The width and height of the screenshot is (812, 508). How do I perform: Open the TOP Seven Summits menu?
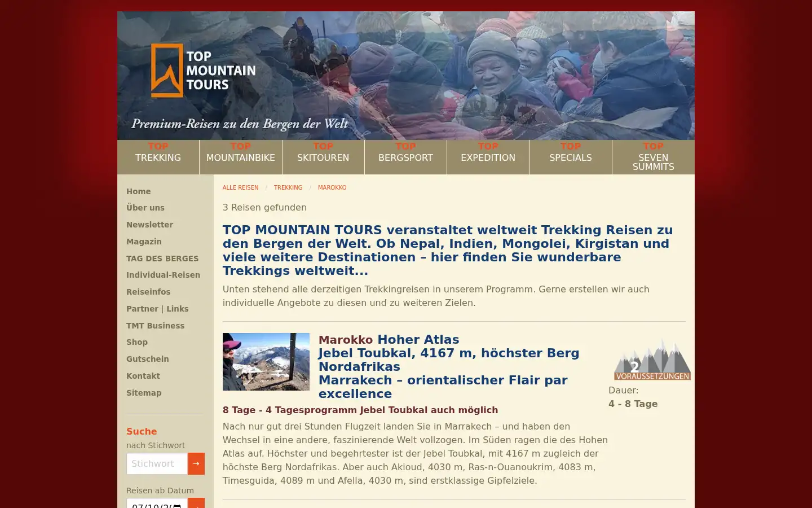click(654, 157)
